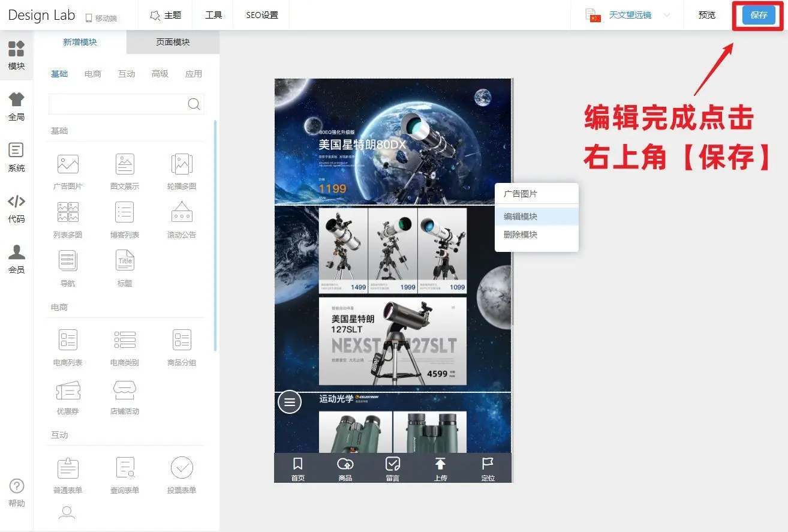
Task: Tap 商品 in the preview bottom bar
Action: (345, 468)
